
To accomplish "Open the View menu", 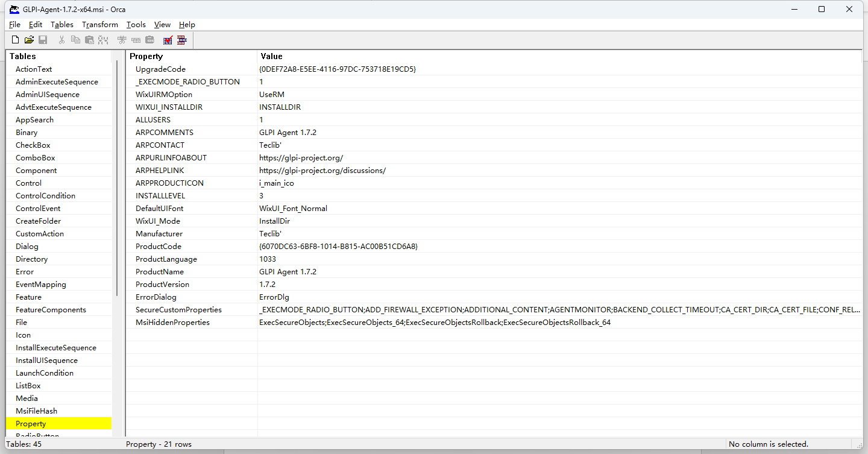I will point(162,25).
